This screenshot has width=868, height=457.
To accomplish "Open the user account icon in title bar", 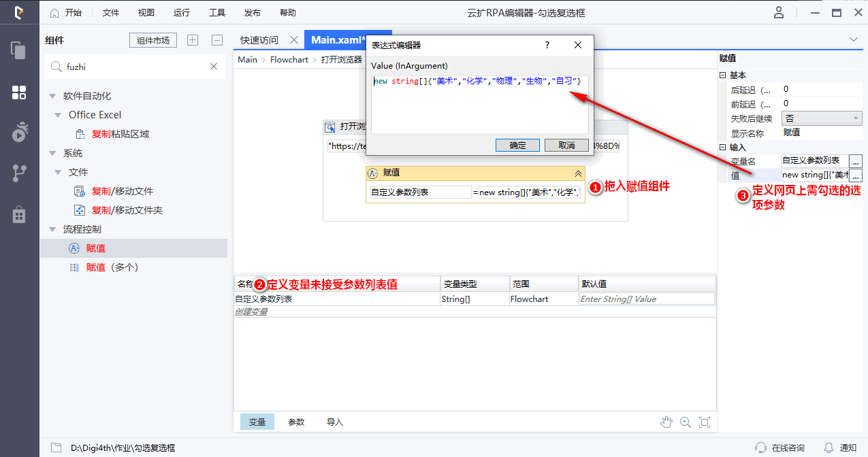I will [779, 12].
